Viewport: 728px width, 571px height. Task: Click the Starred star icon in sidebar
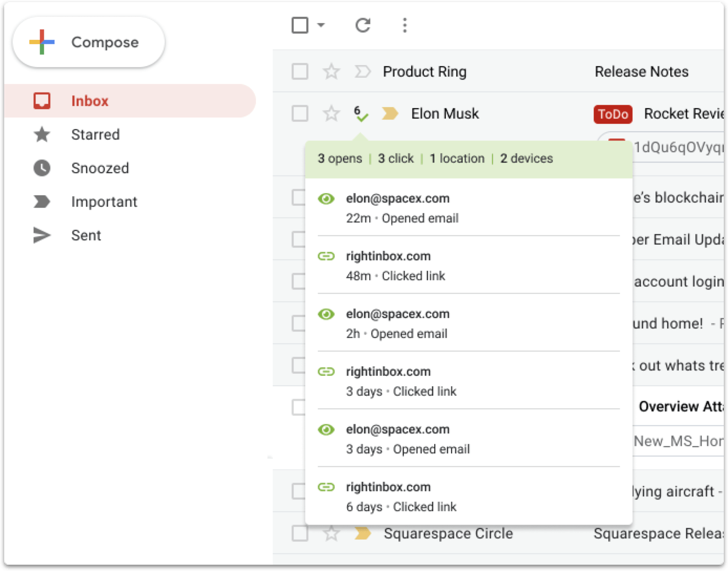tap(42, 134)
